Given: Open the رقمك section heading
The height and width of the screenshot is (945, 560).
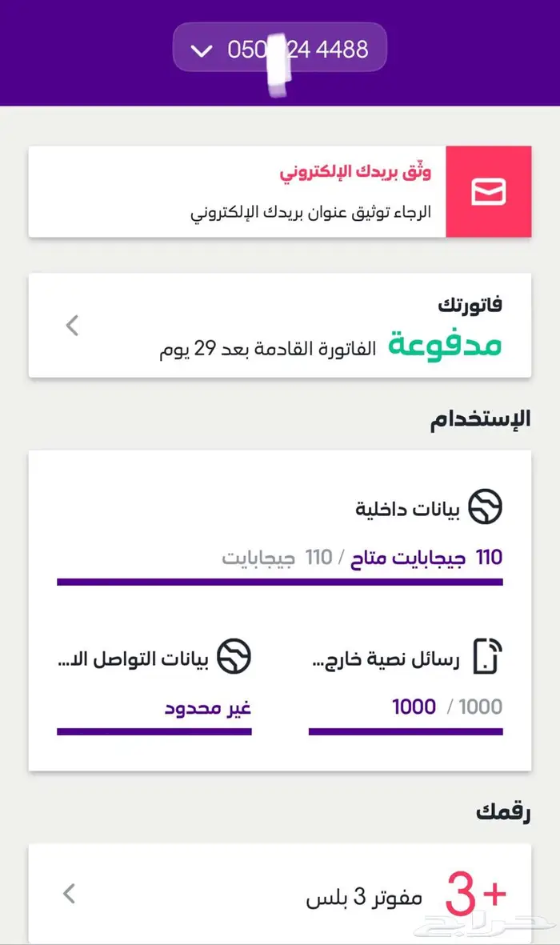Looking at the screenshot, I should [503, 811].
